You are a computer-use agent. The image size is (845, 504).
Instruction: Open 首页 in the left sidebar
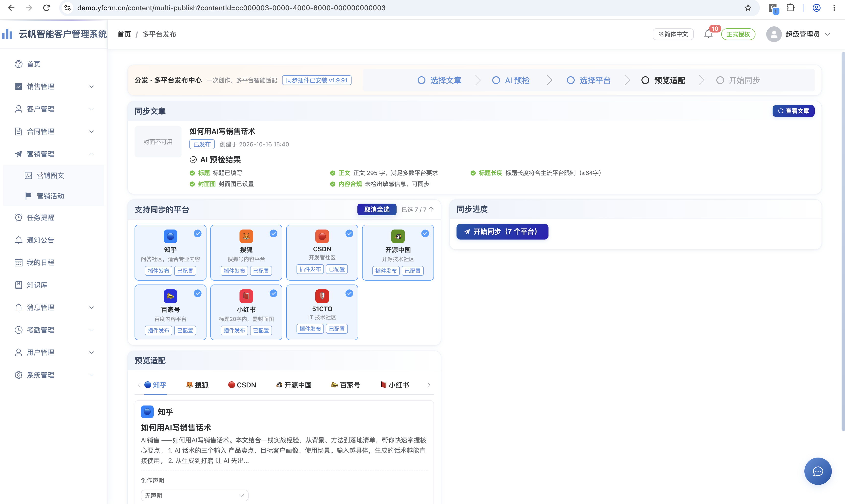[53, 64]
